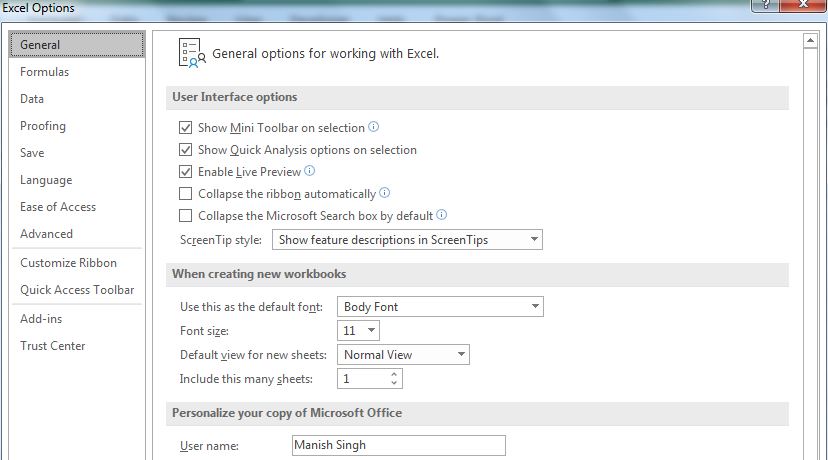Check Collapse the Microsoft Search box by default
Image resolution: width=828 pixels, height=460 pixels.
pyautogui.click(x=185, y=215)
